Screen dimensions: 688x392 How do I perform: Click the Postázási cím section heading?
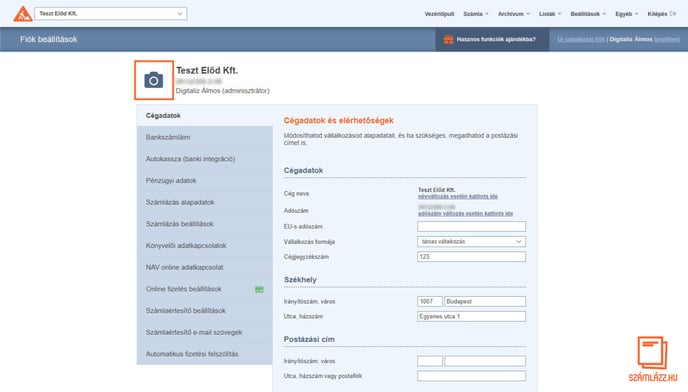(309, 339)
